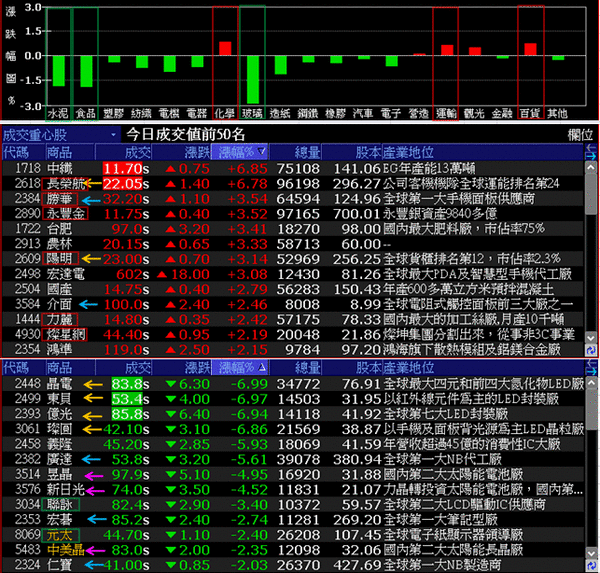Sort gainers table by 漲幅% header
Viewport: 600px width, 573px height.
240,152
